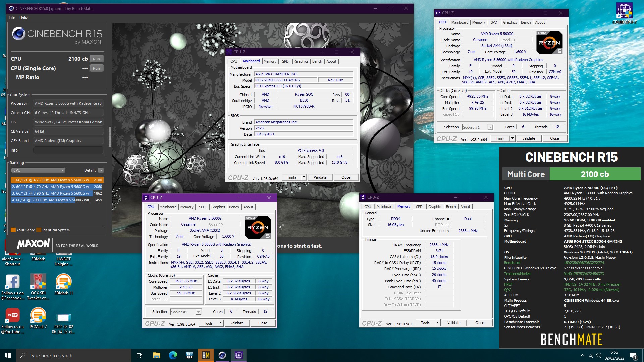Click the Windows taskbar search box
Screen dimensions: 644x362
coord(74,355)
